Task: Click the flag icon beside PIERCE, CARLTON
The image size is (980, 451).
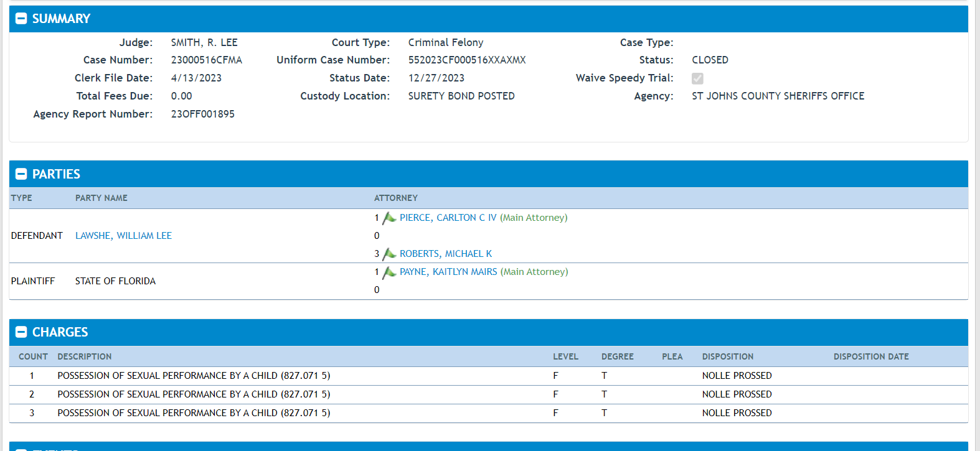Action: (x=389, y=218)
